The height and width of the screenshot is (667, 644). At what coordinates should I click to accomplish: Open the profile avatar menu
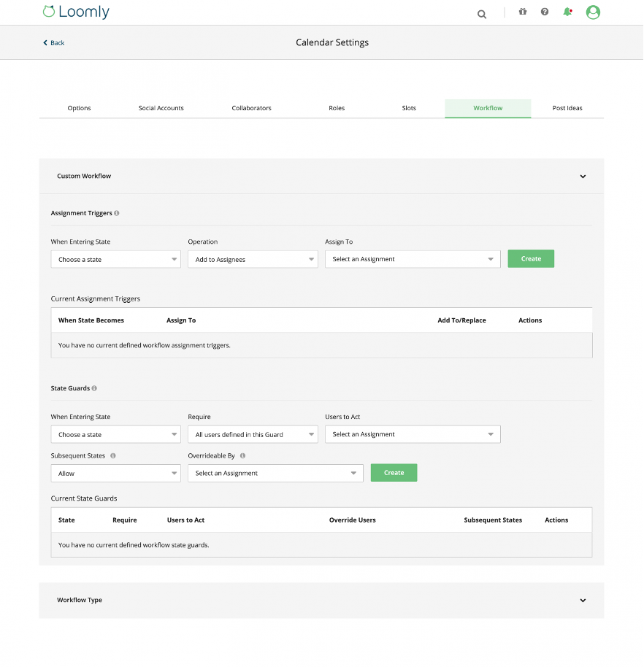[x=592, y=12]
